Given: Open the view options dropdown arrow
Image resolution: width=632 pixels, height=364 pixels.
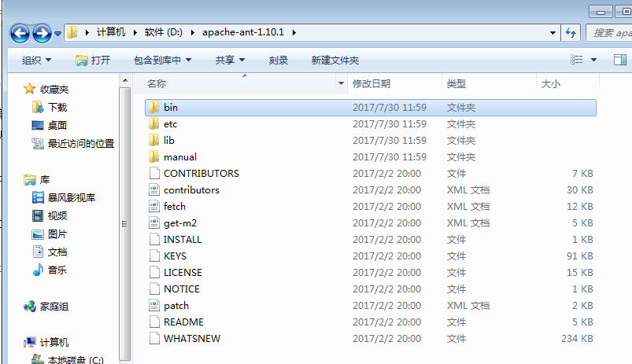Looking at the screenshot, I should click(x=593, y=60).
